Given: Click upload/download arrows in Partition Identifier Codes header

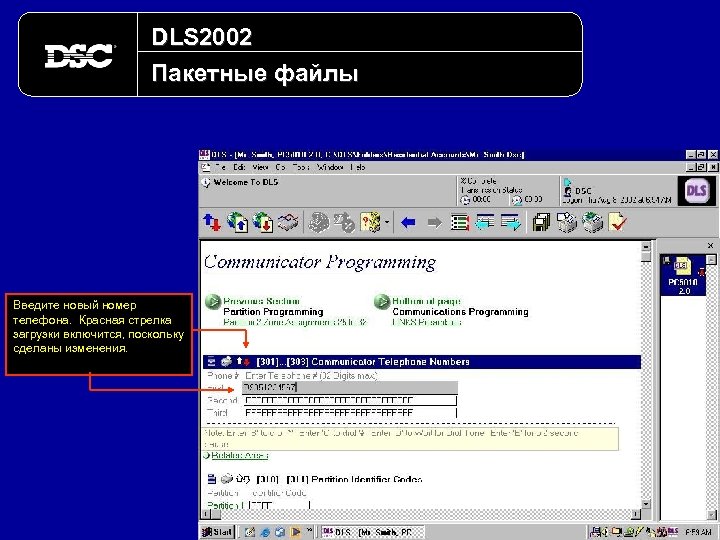Looking at the screenshot, I should pyautogui.click(x=243, y=479).
